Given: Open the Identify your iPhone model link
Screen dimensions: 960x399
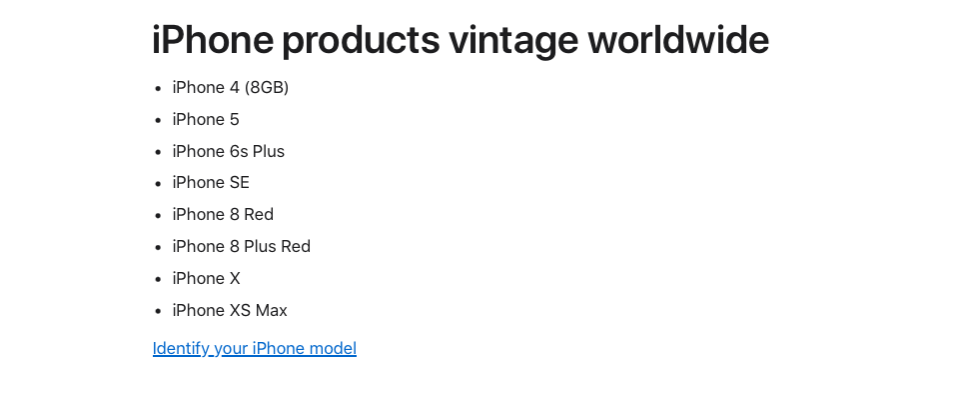Looking at the screenshot, I should point(254,348).
